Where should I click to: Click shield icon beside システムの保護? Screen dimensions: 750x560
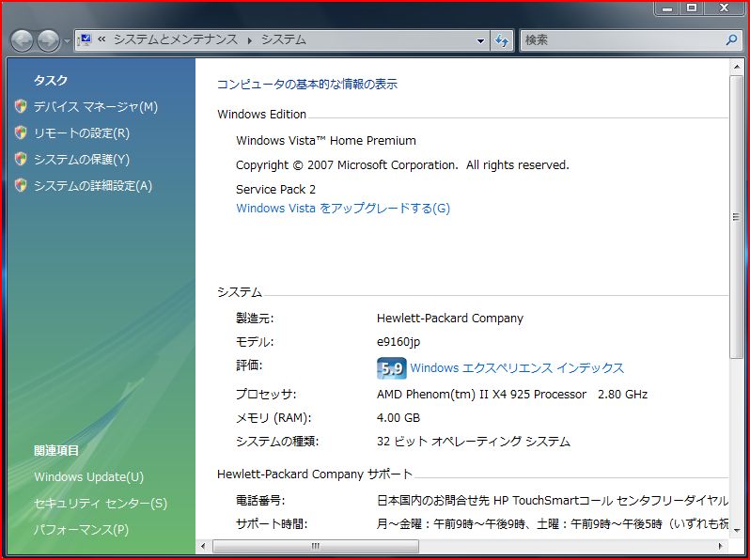pyautogui.click(x=21, y=159)
